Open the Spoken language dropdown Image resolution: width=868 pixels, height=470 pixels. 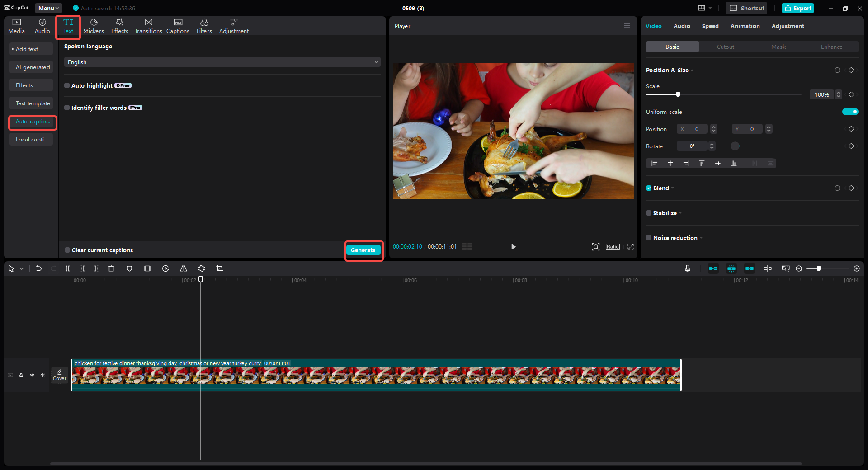coord(222,62)
